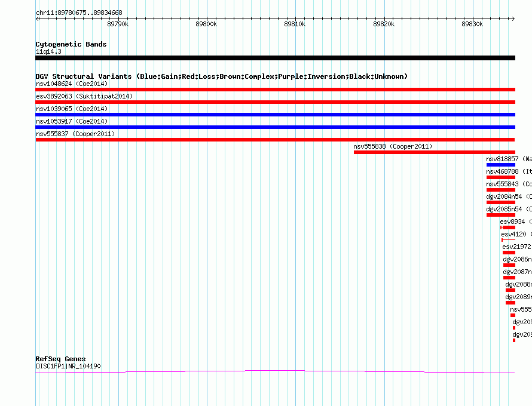
Task: Click the black 11q14.3 cytoband bar
Action: [x=275, y=58]
